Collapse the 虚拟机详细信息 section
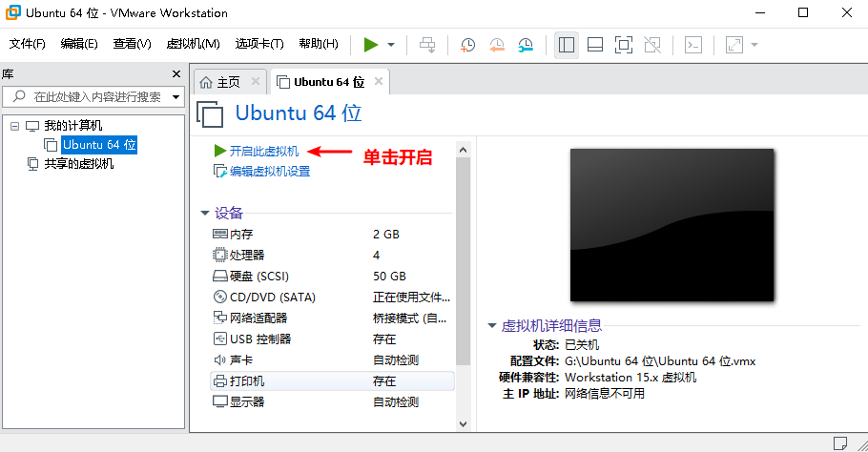This screenshot has width=868, height=452. (x=491, y=326)
